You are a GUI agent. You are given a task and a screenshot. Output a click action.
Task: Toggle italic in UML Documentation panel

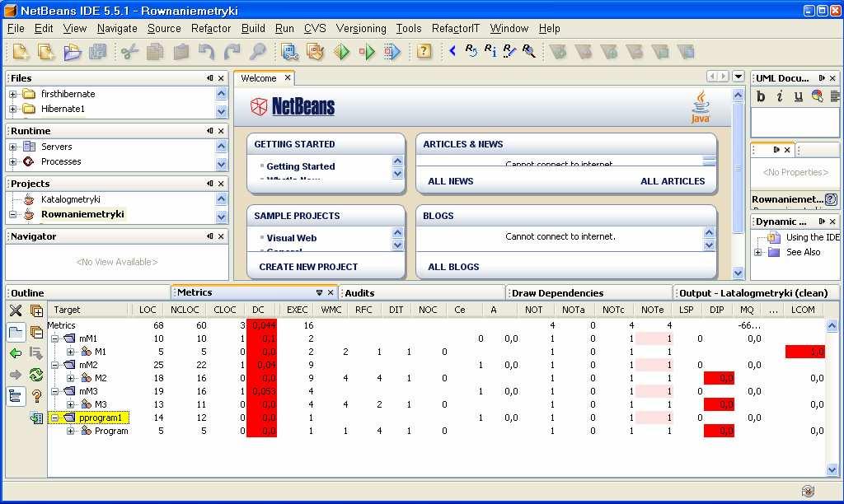click(780, 96)
